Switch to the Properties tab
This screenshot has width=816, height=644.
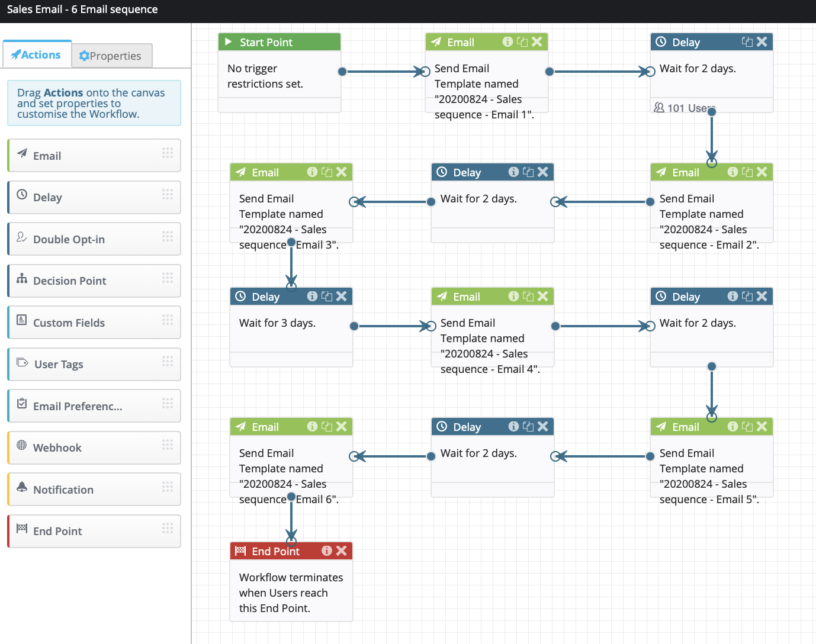[112, 56]
